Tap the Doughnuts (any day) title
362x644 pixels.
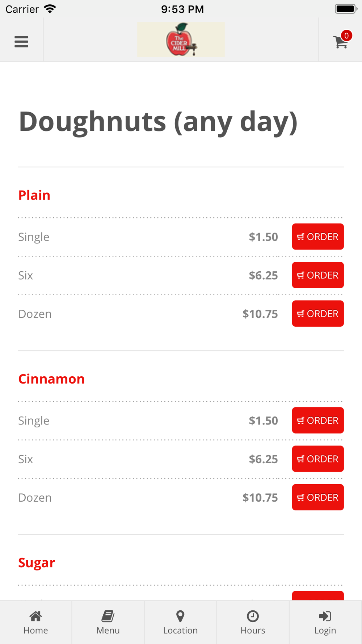coord(158,122)
